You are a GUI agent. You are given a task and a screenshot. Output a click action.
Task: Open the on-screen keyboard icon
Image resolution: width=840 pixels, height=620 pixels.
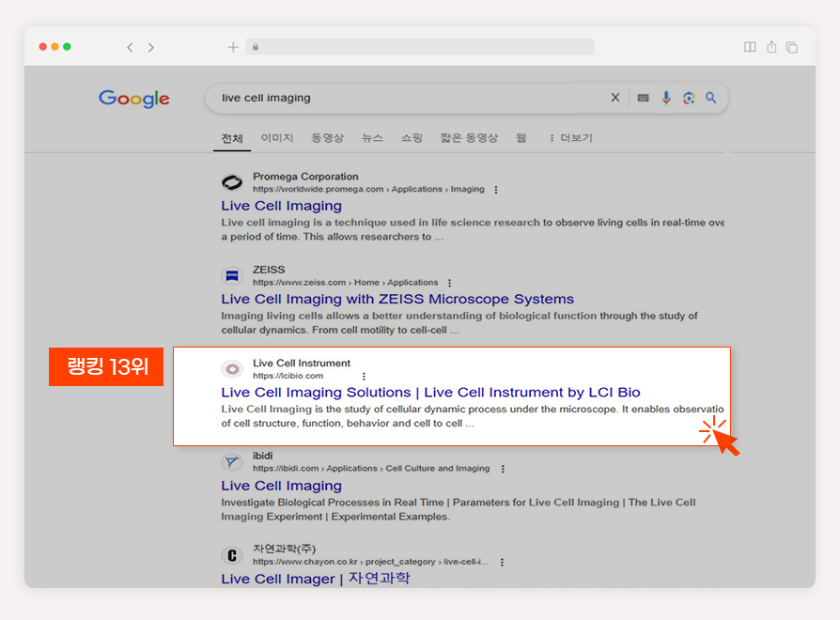click(x=643, y=98)
